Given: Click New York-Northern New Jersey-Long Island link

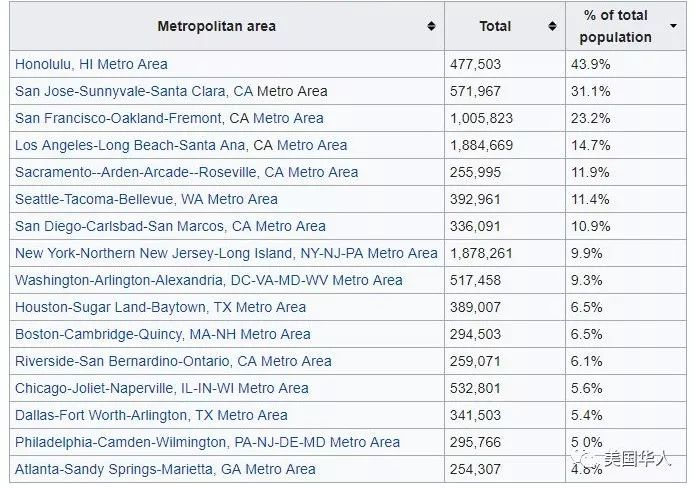Looking at the screenshot, I should pyautogui.click(x=226, y=253).
